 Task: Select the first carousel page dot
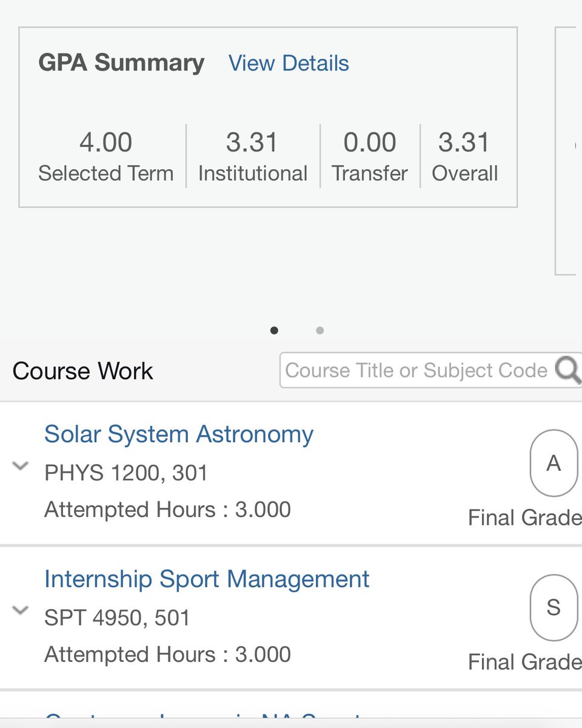pos(274,331)
